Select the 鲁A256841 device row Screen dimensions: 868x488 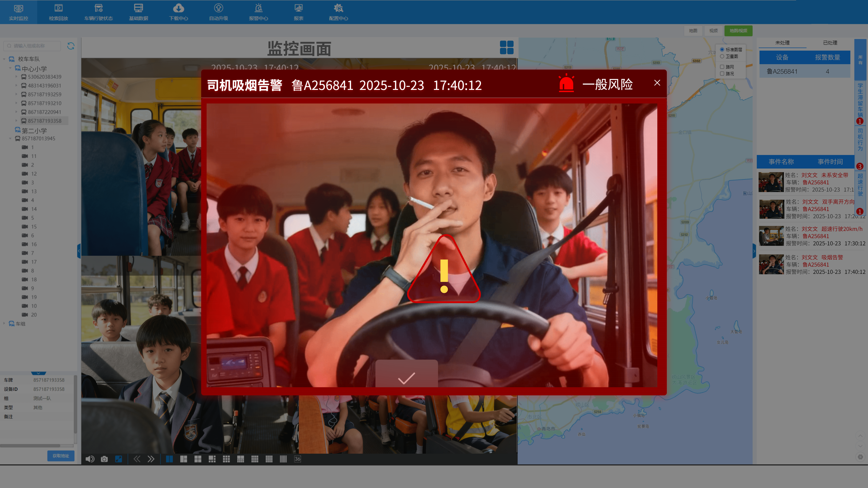tap(805, 71)
